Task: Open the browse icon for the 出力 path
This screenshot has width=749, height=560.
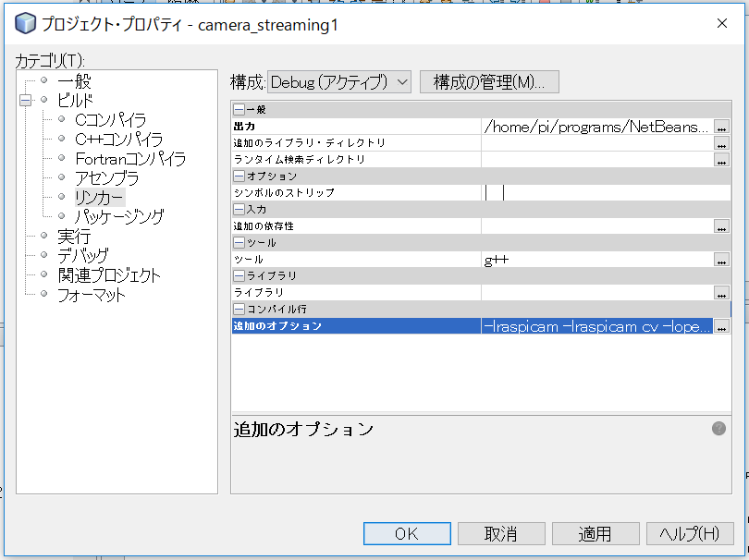Action: click(721, 127)
